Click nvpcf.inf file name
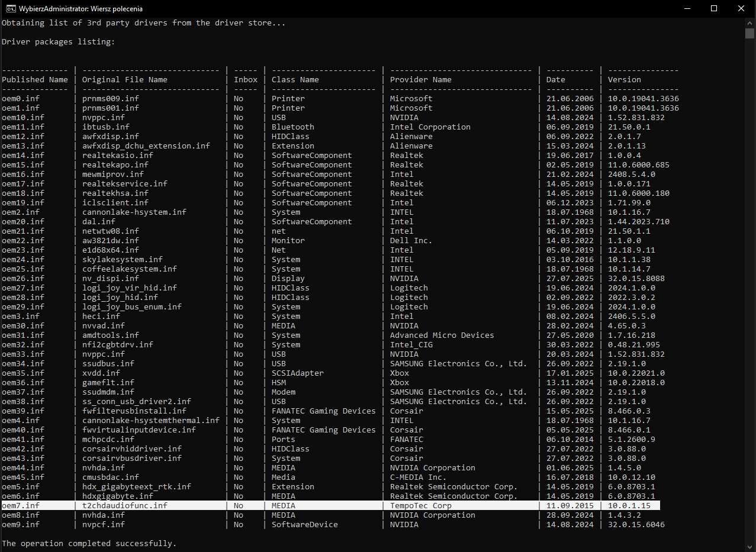The width and height of the screenshot is (756, 552). pos(104,525)
